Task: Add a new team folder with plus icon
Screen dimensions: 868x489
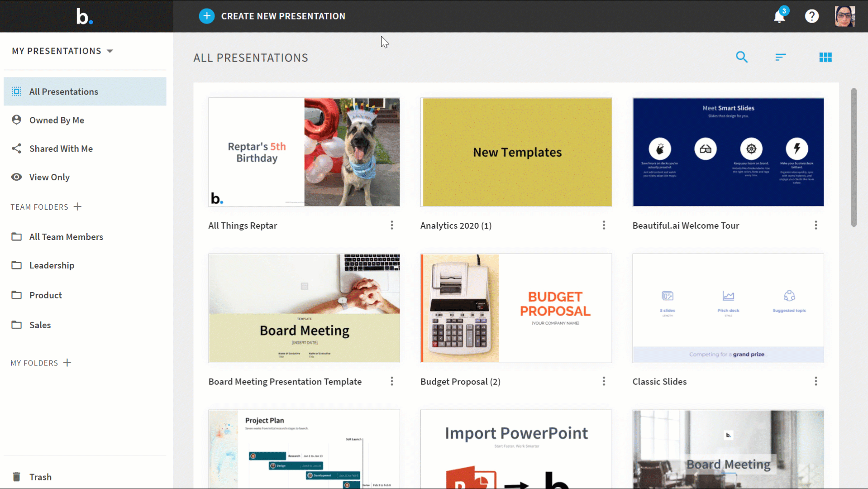Action: 78,207
